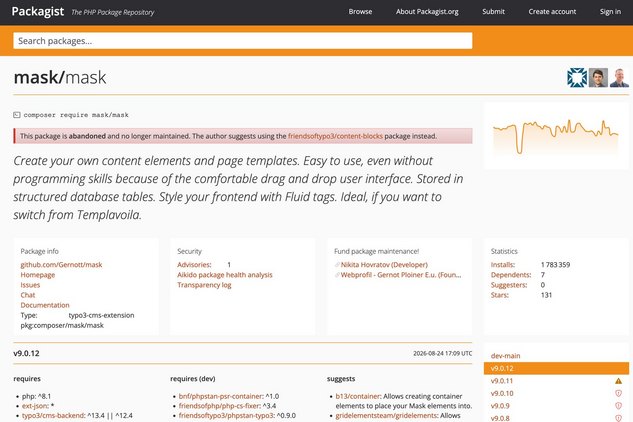Screen dimensions: 633x422
Task: Click the first maintainer avatar with star logo
Action: [577, 78]
